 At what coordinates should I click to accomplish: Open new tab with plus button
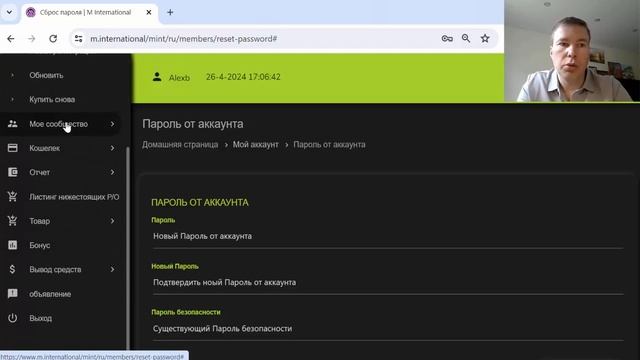click(x=170, y=12)
